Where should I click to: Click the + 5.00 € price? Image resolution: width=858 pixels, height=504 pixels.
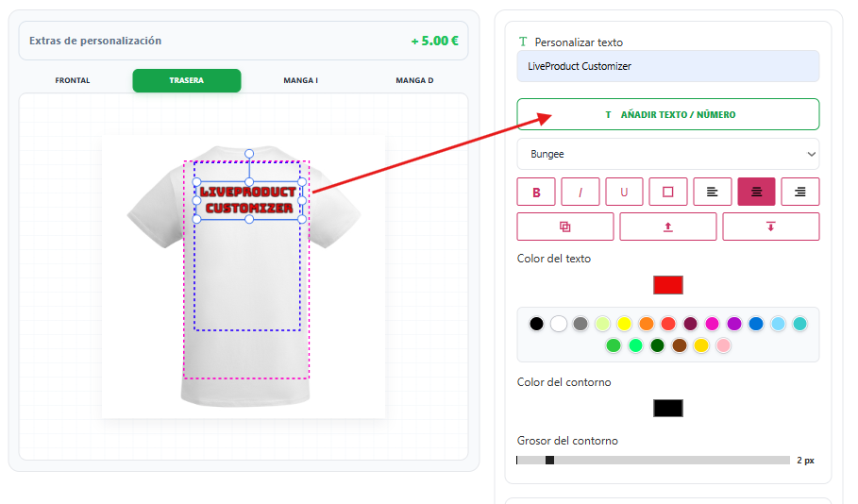pos(435,41)
